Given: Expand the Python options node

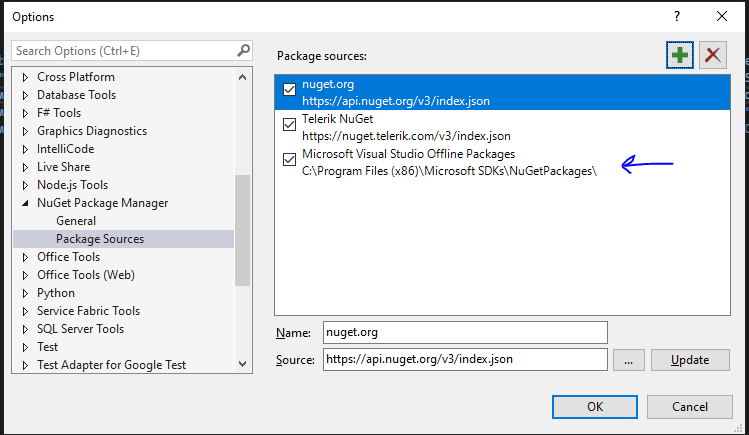Looking at the screenshot, I should (26, 293).
